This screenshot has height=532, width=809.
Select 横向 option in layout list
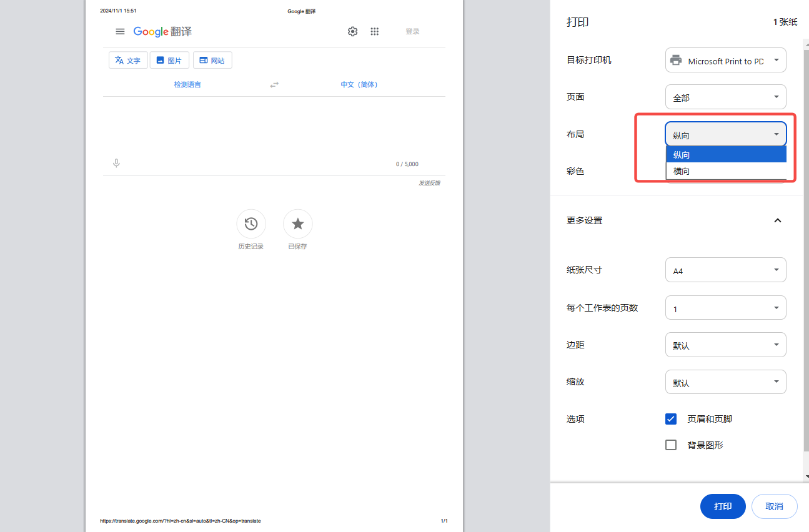[x=726, y=170]
